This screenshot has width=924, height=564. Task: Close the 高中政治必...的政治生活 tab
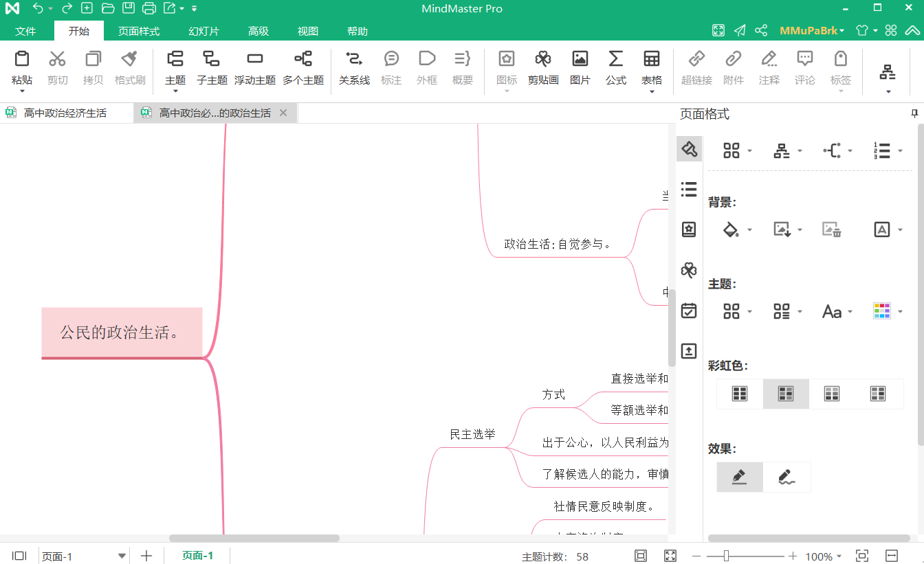click(x=283, y=113)
